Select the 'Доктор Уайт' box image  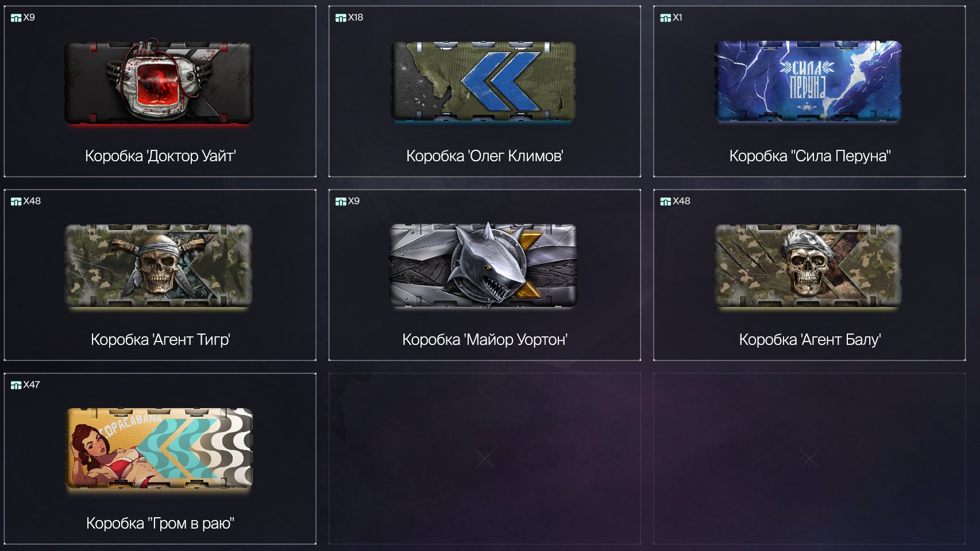click(x=159, y=82)
